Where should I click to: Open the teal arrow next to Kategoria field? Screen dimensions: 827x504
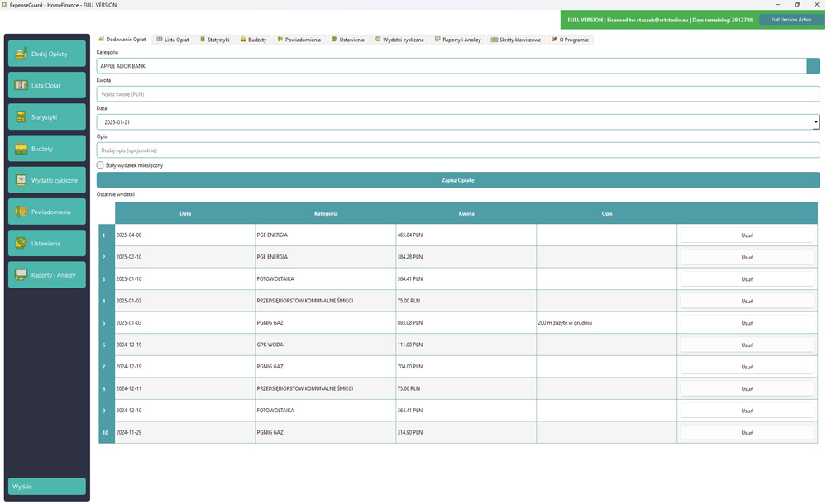815,65
